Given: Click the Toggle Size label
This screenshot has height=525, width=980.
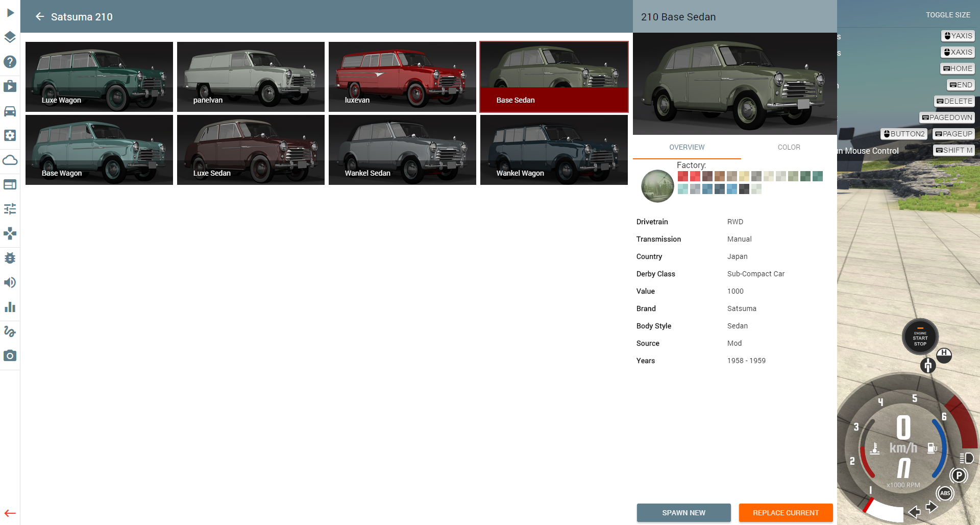Looking at the screenshot, I should 948,15.
